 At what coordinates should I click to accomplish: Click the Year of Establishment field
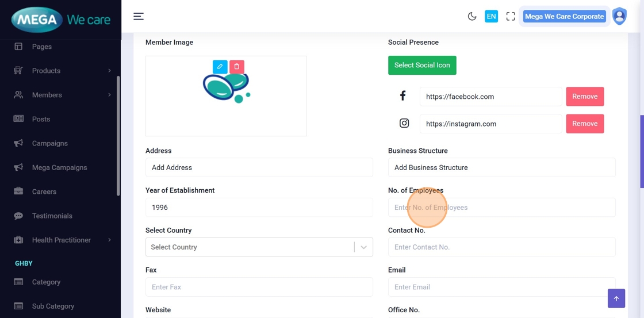259,208
